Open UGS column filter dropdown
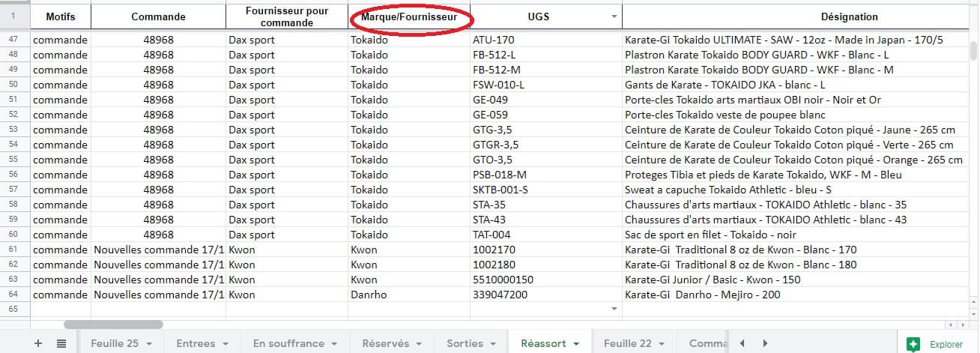 [614, 16]
